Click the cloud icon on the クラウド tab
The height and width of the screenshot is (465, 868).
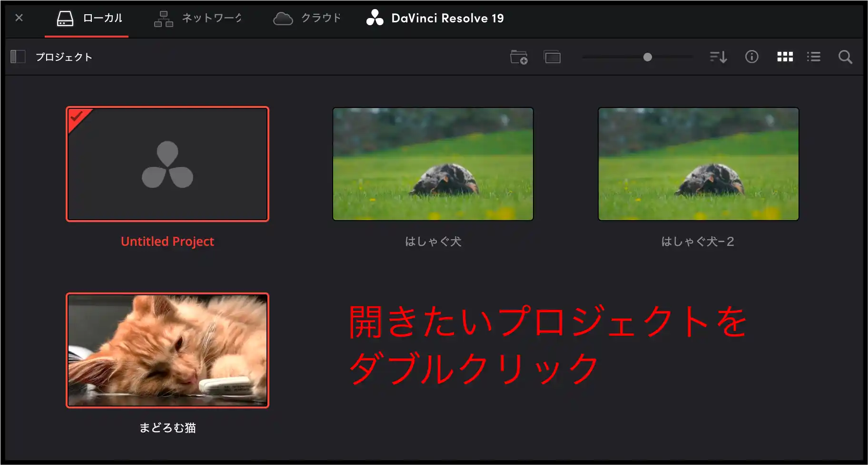pos(283,18)
